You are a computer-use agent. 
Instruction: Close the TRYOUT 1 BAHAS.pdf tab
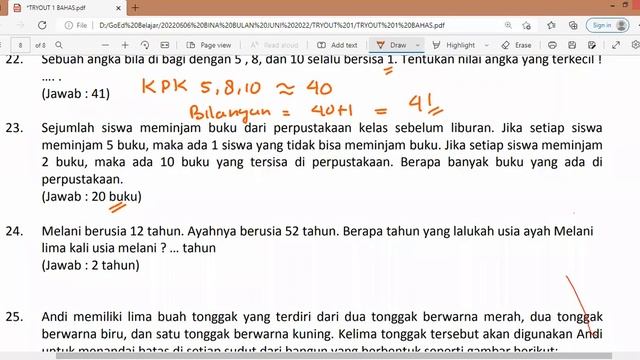(x=118, y=8)
